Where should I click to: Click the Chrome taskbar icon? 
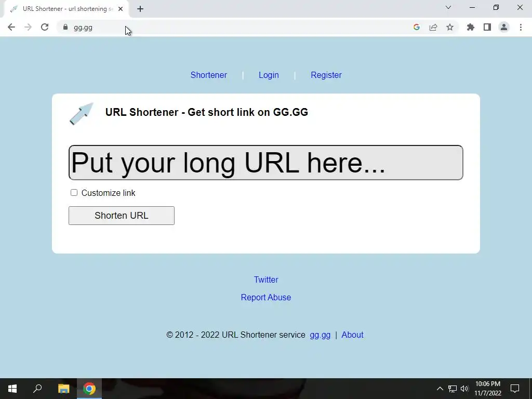point(89,389)
